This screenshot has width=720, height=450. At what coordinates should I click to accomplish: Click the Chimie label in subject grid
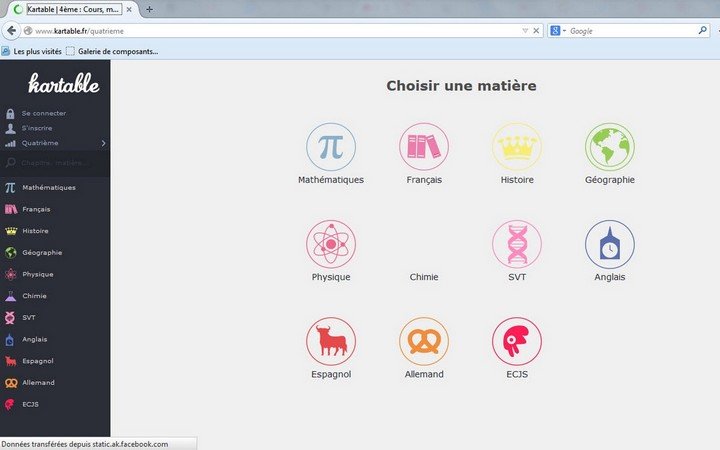pos(424,277)
